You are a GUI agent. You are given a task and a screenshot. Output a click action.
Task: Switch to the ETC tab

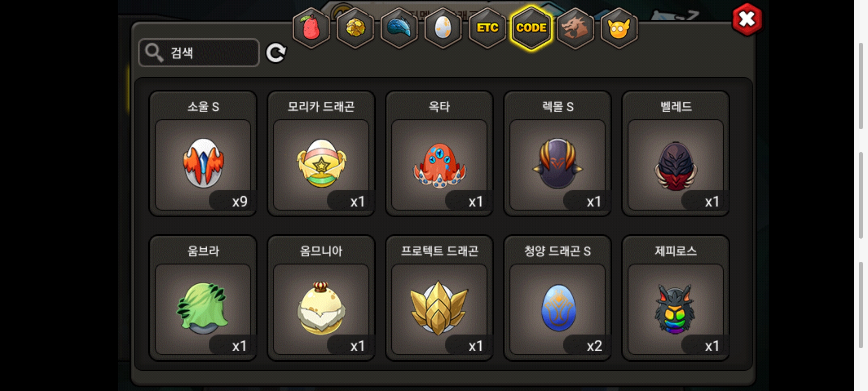point(487,28)
